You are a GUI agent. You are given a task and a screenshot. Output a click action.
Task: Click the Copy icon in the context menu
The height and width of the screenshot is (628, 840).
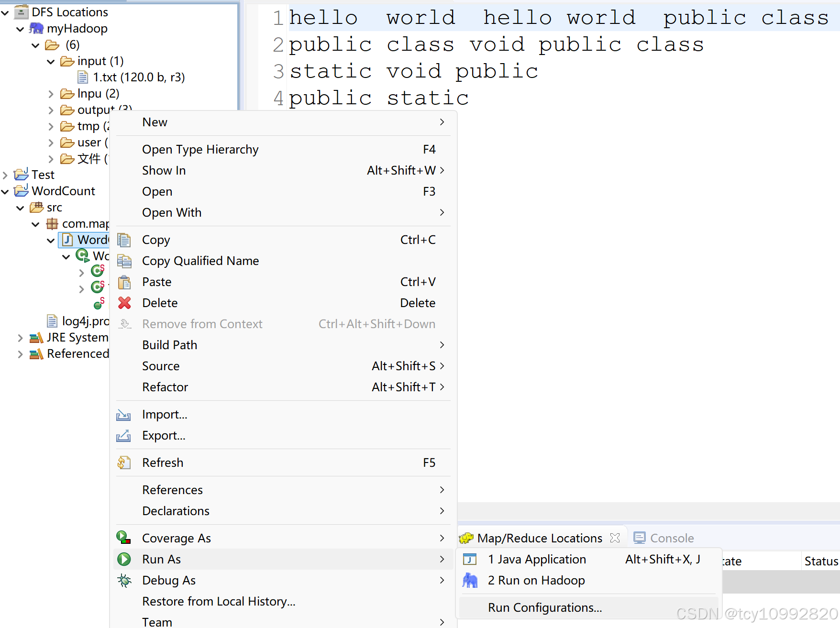[124, 240]
